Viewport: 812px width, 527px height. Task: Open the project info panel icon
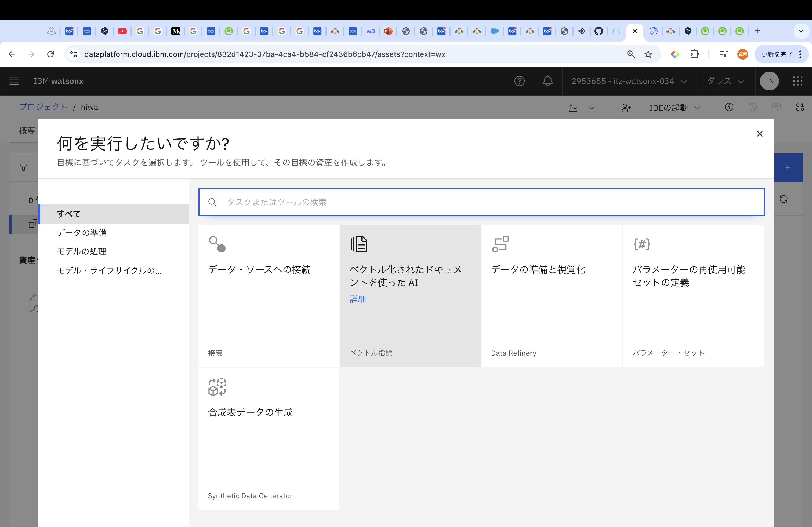click(729, 107)
